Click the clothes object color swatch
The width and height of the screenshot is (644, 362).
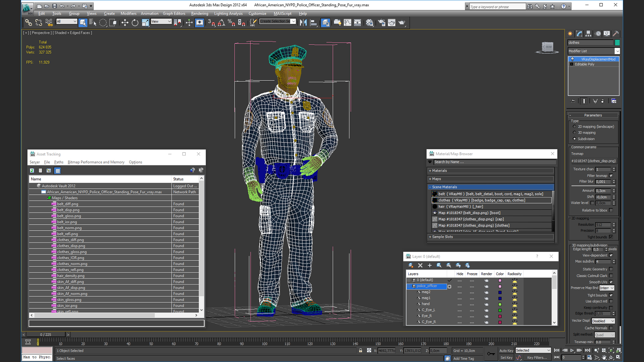coord(617,43)
